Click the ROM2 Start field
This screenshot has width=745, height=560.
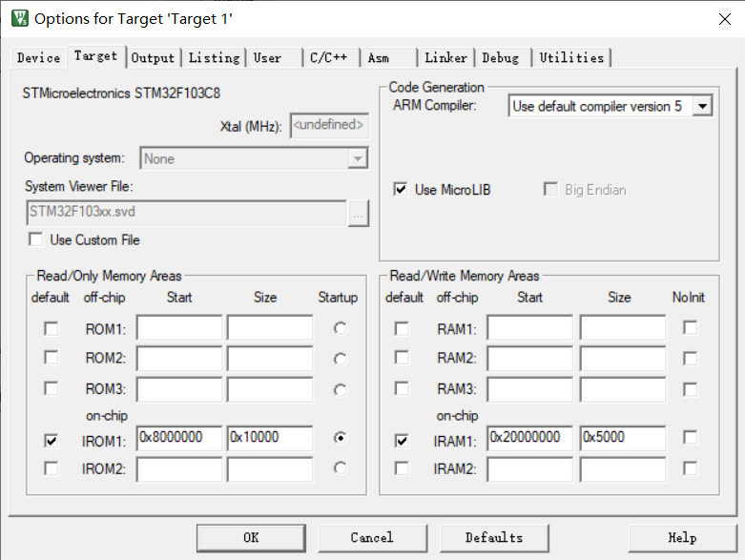178,358
